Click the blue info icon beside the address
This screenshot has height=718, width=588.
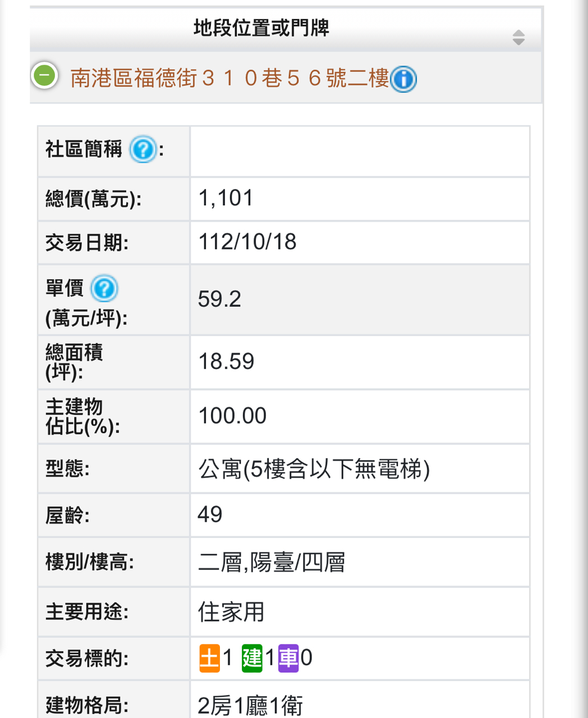click(x=403, y=79)
